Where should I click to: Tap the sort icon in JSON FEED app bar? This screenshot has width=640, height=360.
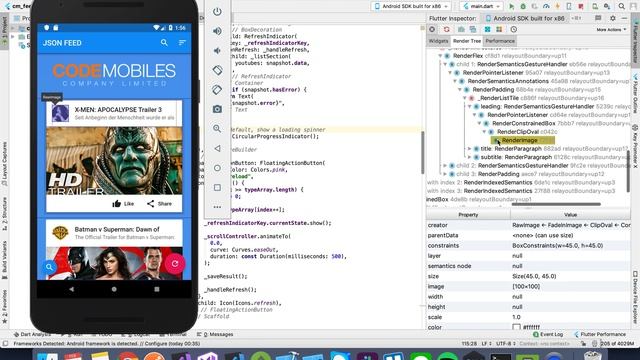(x=182, y=42)
